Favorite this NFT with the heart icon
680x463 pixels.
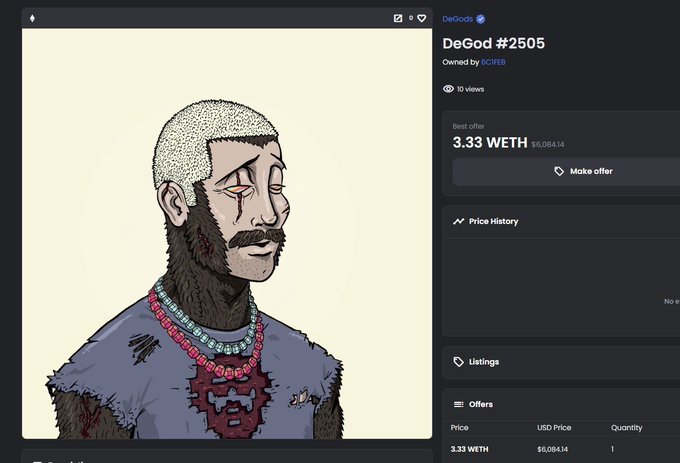coord(422,18)
